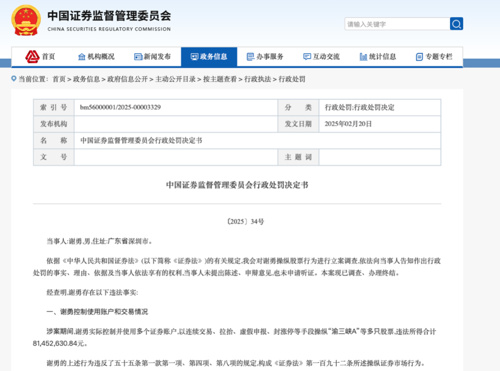The width and height of the screenshot is (500, 371).
Task: Click the 当事人:谢勇 paragraph
Action: click(x=99, y=241)
